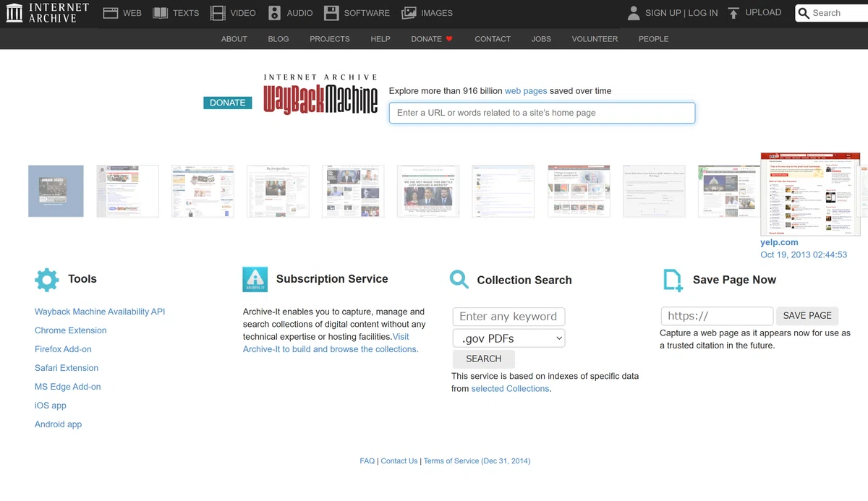Click the Wayback Machine logo
Viewport: 868px width, 501px height.
[320, 95]
